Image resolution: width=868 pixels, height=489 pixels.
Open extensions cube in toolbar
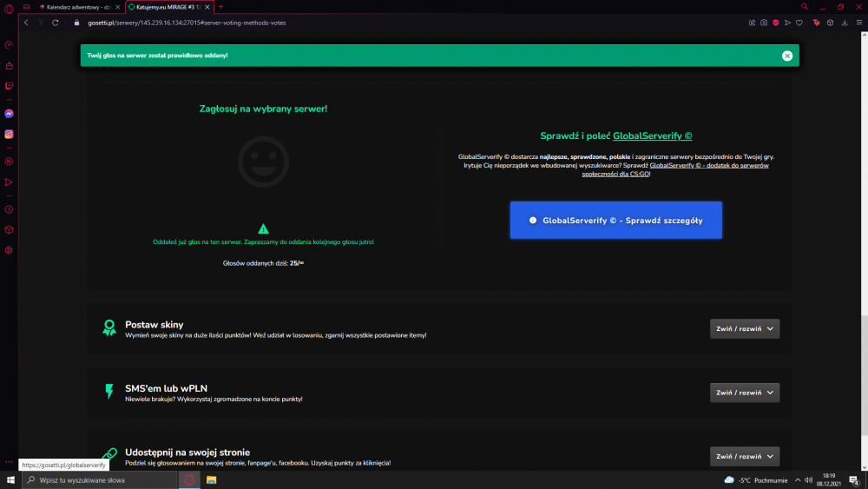[831, 23]
